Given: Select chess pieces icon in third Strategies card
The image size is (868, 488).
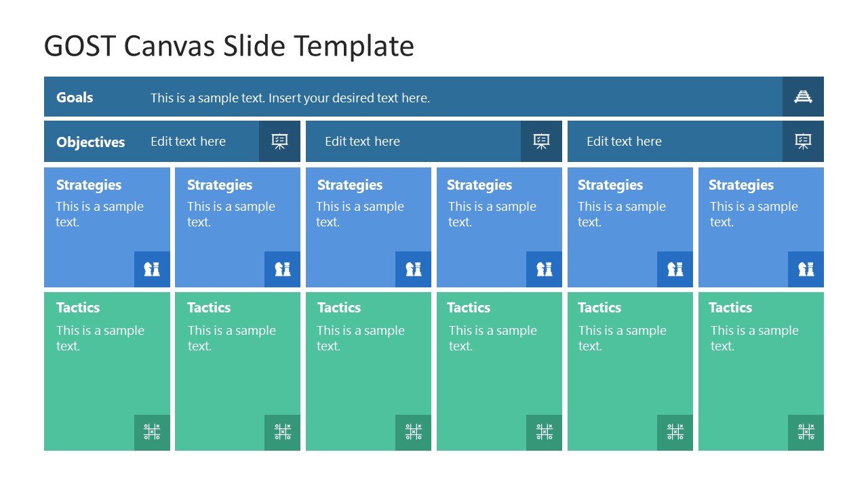Looking at the screenshot, I should point(413,269).
